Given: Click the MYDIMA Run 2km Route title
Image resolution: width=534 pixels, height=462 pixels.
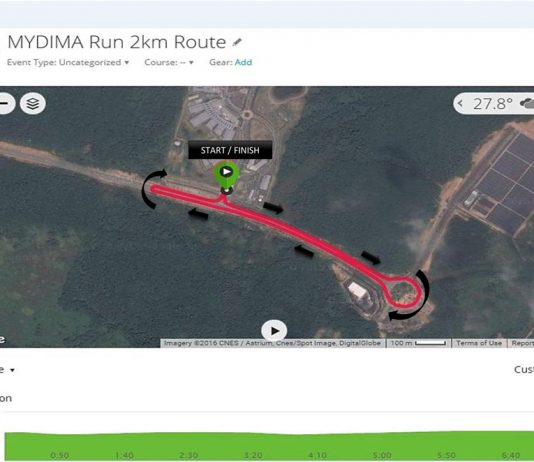Looking at the screenshot, I should (117, 42).
